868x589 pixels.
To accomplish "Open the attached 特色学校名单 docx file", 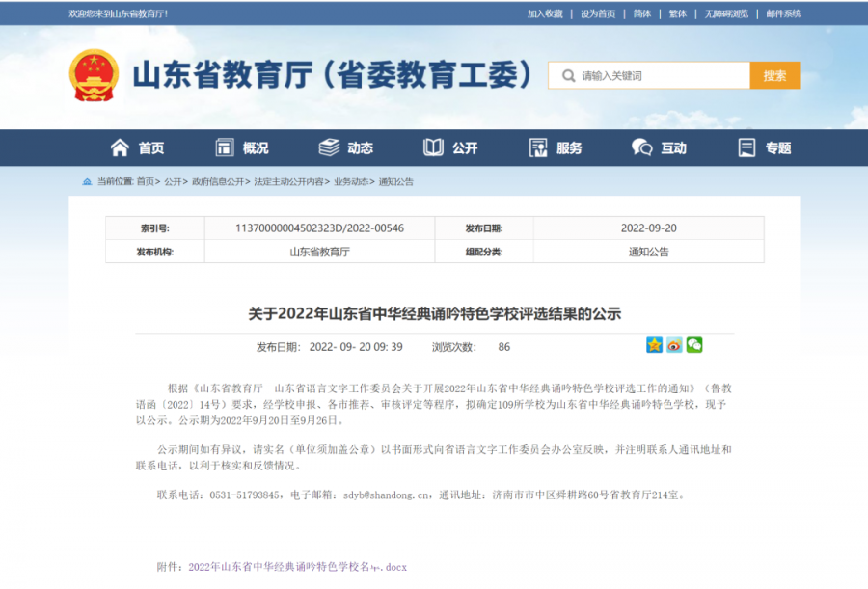I will (x=297, y=567).
